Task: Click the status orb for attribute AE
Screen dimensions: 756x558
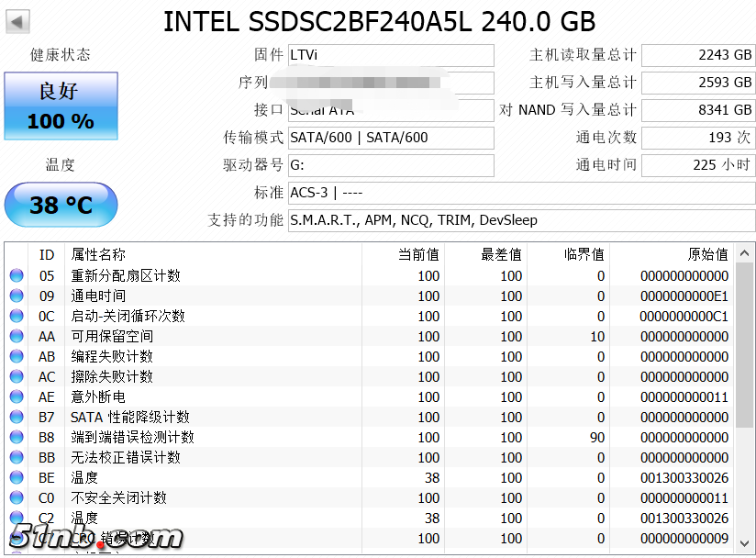Action: click(x=17, y=396)
